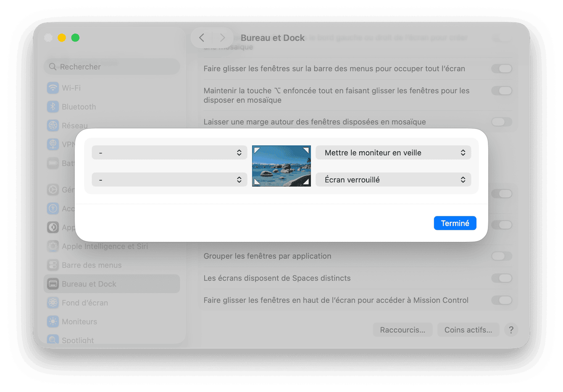The image size is (563, 392).
Task: Click the Rechercher search field
Action: click(112, 67)
